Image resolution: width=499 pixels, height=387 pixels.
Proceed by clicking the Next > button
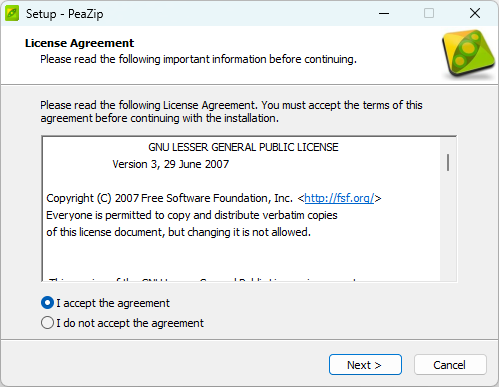click(x=365, y=365)
